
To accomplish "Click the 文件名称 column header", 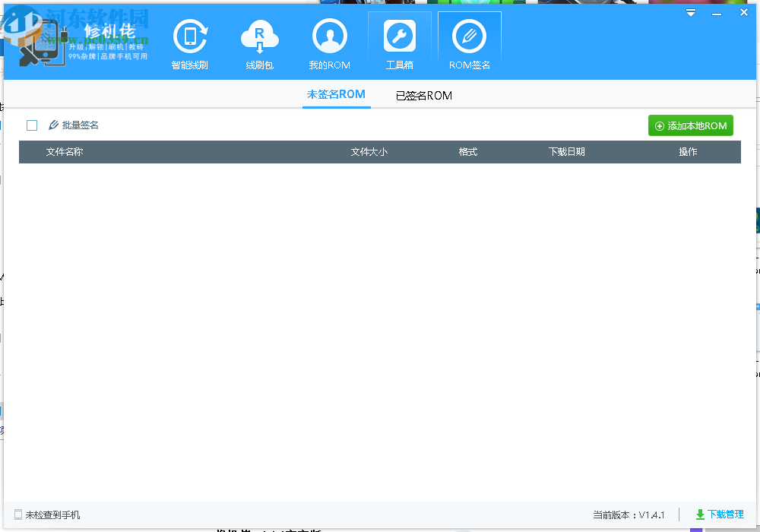I will coord(65,152).
